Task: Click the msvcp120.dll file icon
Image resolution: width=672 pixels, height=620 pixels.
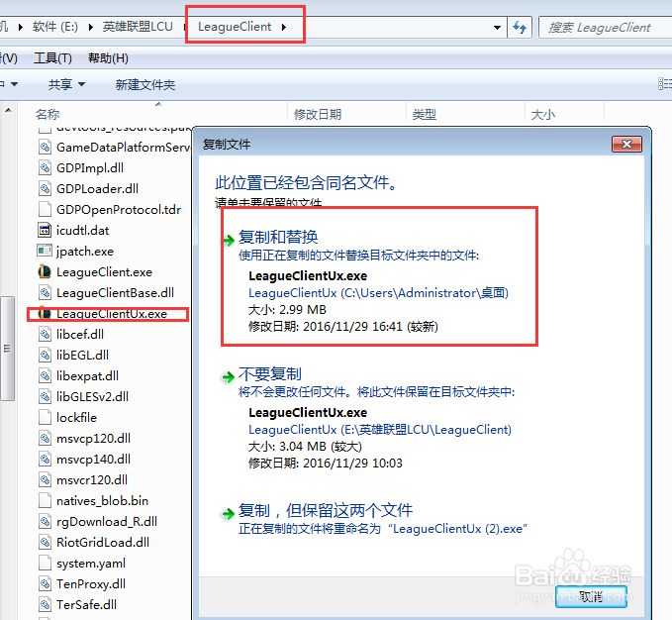Action: coord(45,438)
